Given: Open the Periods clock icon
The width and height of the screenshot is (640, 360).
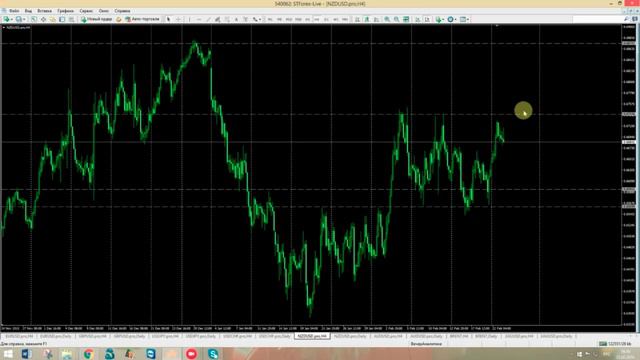Looking at the screenshot, I should click(451, 19).
